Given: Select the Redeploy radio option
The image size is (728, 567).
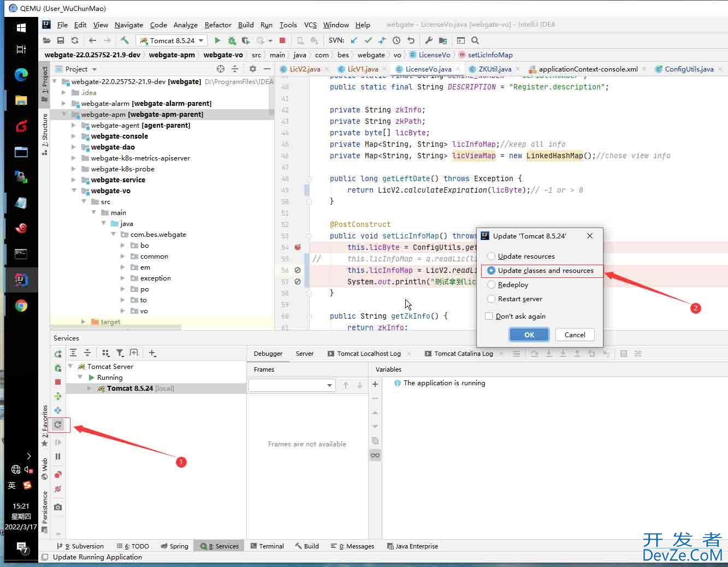Looking at the screenshot, I should [507, 284].
